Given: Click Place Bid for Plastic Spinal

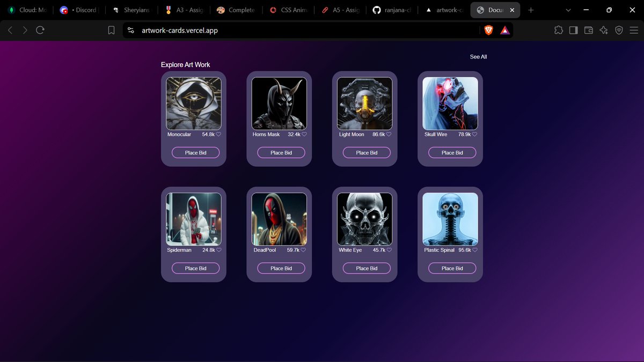Looking at the screenshot, I should pyautogui.click(x=452, y=268).
